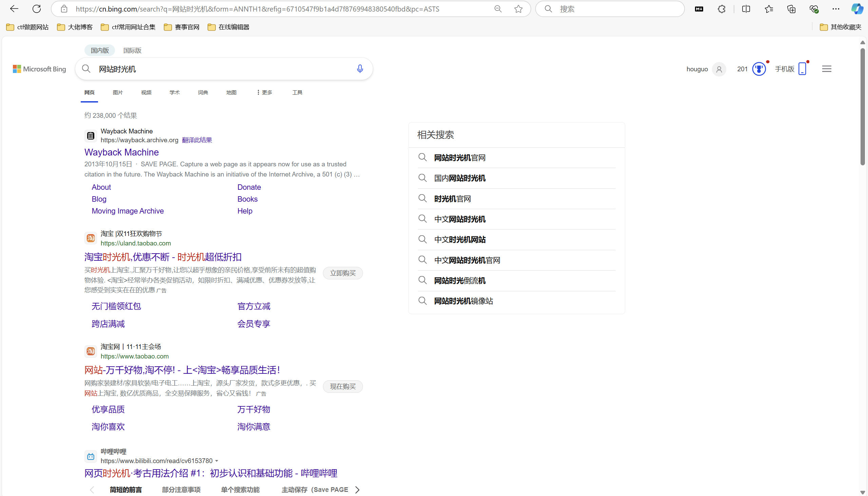Click Bing search magnifier icon

(86, 69)
